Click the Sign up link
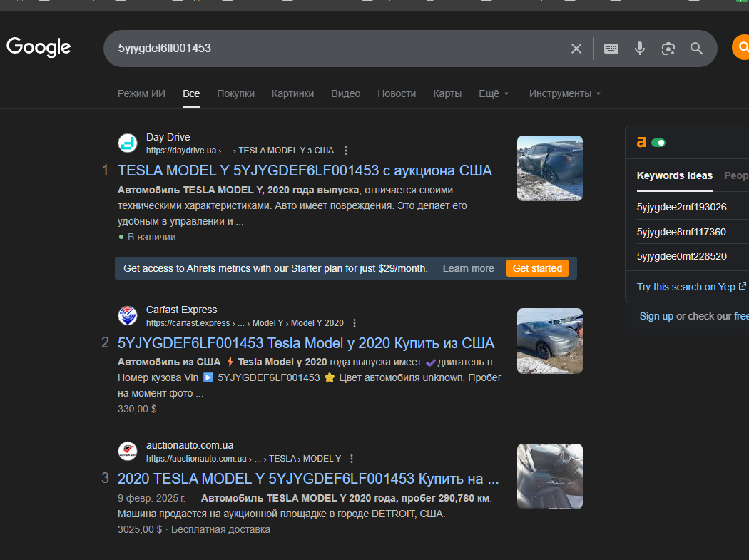This screenshot has height=560, width=749. coord(656,316)
